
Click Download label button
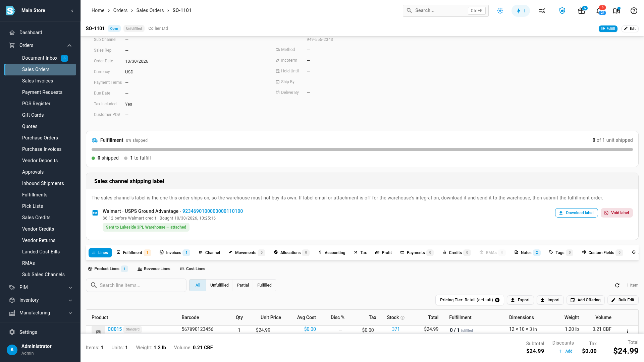[x=576, y=213]
